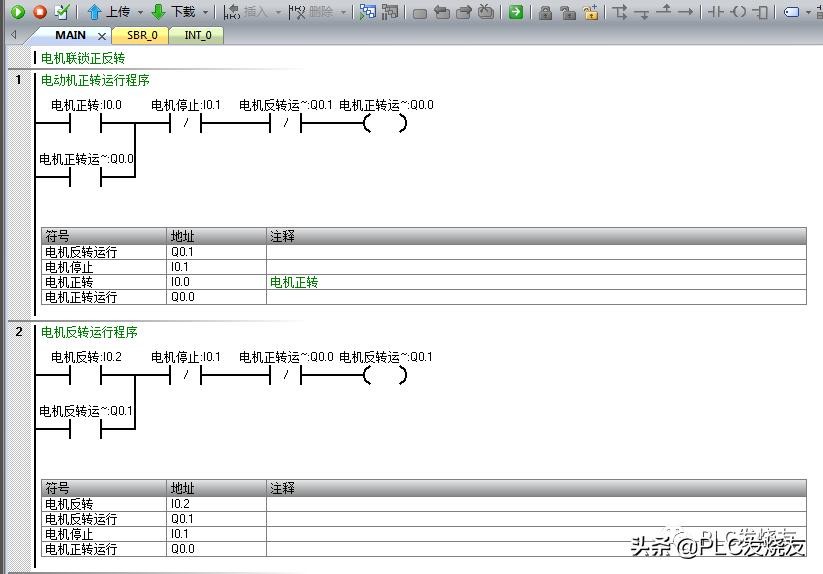The image size is (823, 574).
Task: Click the first padlock icon in toolbar
Action: pyautogui.click(x=545, y=12)
